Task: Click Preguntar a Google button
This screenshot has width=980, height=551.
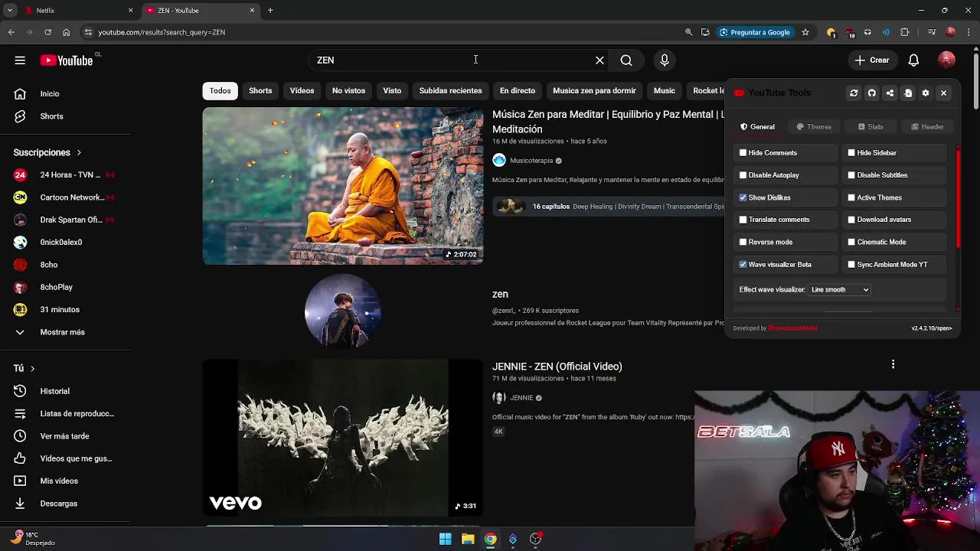Action: click(x=755, y=32)
